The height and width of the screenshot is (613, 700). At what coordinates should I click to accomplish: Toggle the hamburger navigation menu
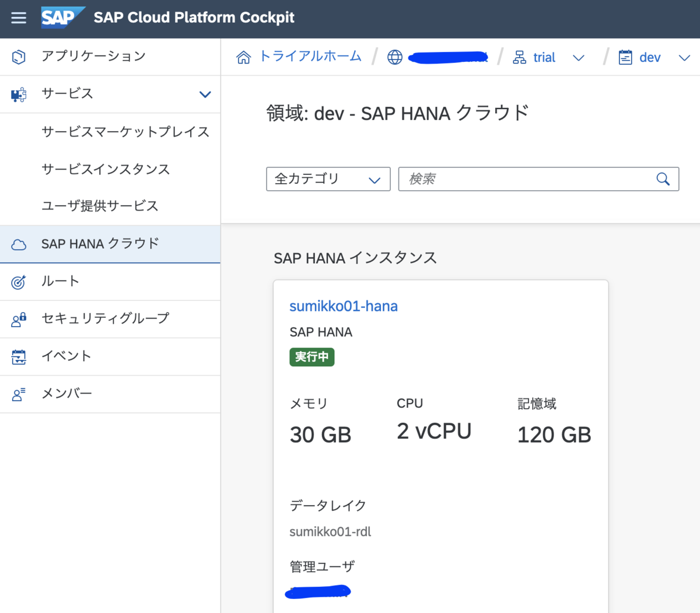pyautogui.click(x=19, y=17)
